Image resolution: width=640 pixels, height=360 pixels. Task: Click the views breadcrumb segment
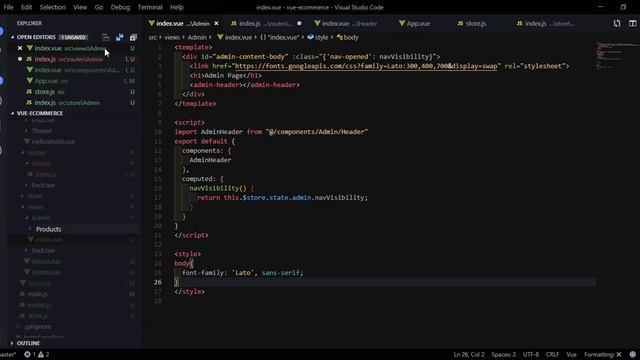(x=172, y=37)
